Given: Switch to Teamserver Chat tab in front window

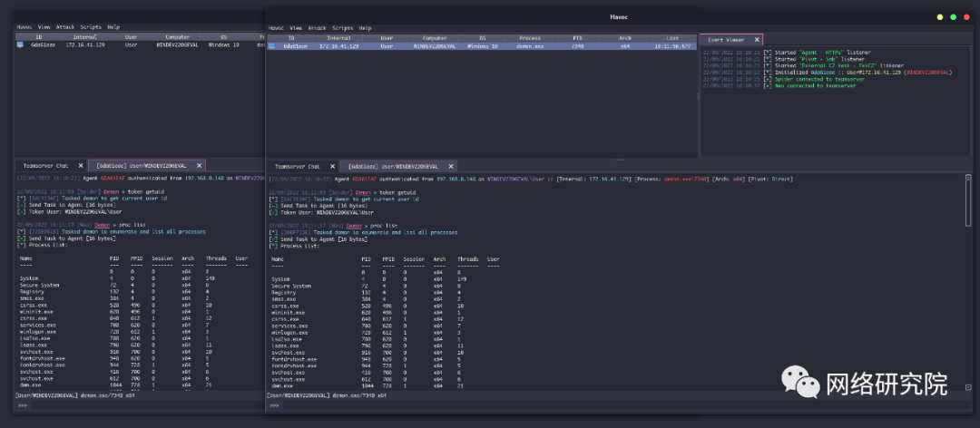Looking at the screenshot, I should point(298,166).
